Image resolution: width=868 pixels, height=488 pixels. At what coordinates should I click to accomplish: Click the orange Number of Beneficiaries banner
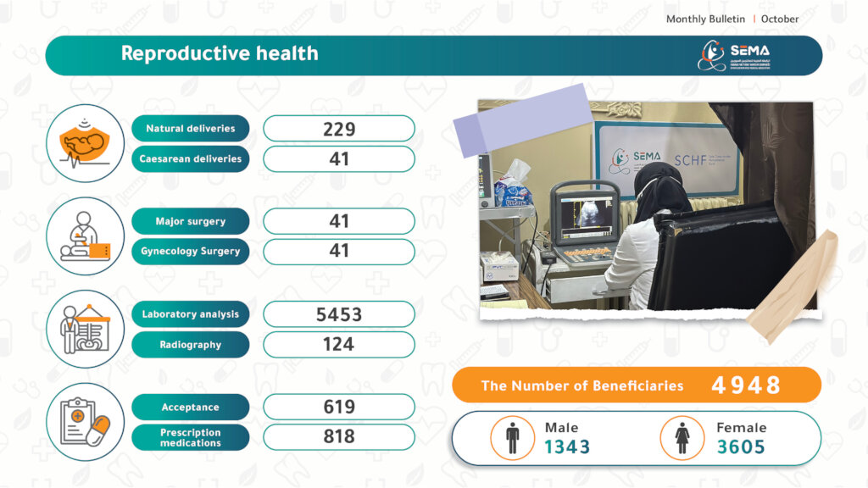[x=636, y=385]
